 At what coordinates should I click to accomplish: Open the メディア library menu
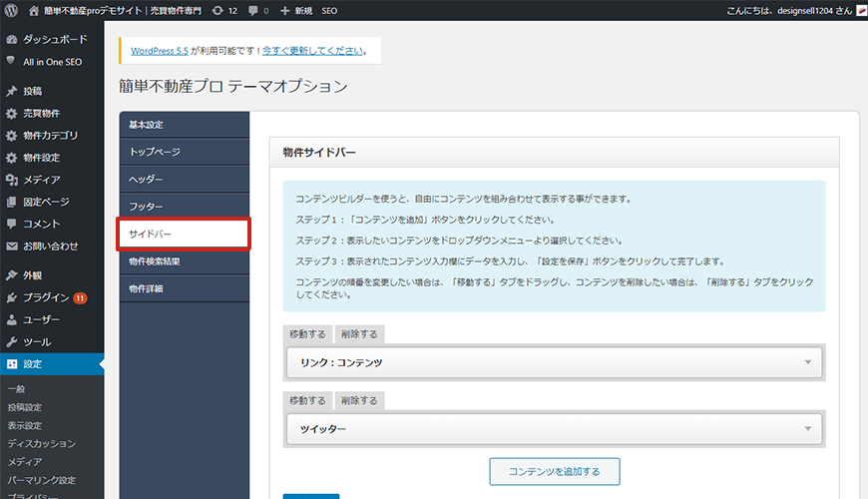coord(41,180)
